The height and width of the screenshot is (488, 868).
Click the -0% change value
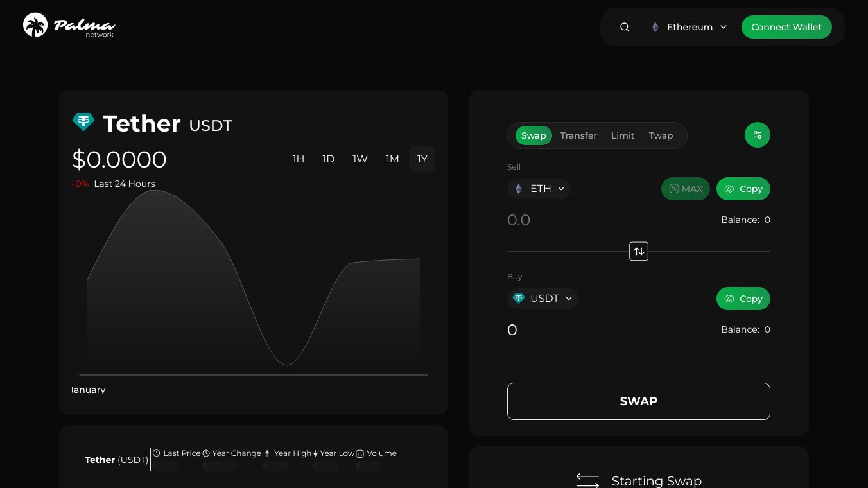click(x=80, y=184)
